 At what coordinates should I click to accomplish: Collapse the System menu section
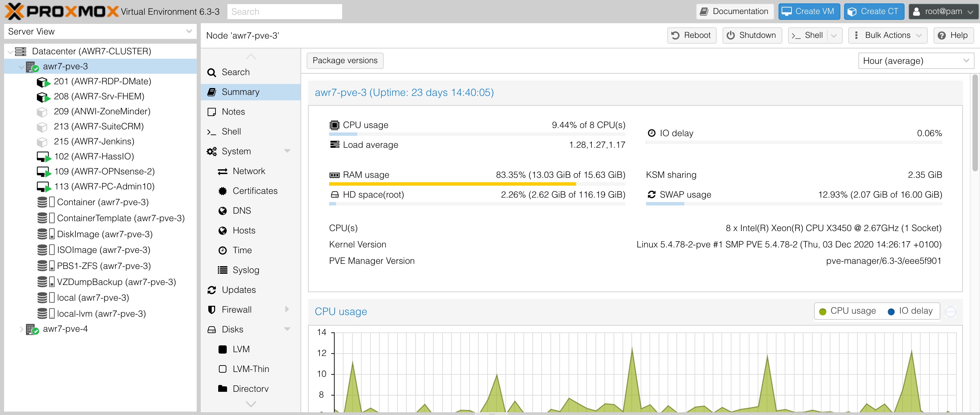coord(287,152)
